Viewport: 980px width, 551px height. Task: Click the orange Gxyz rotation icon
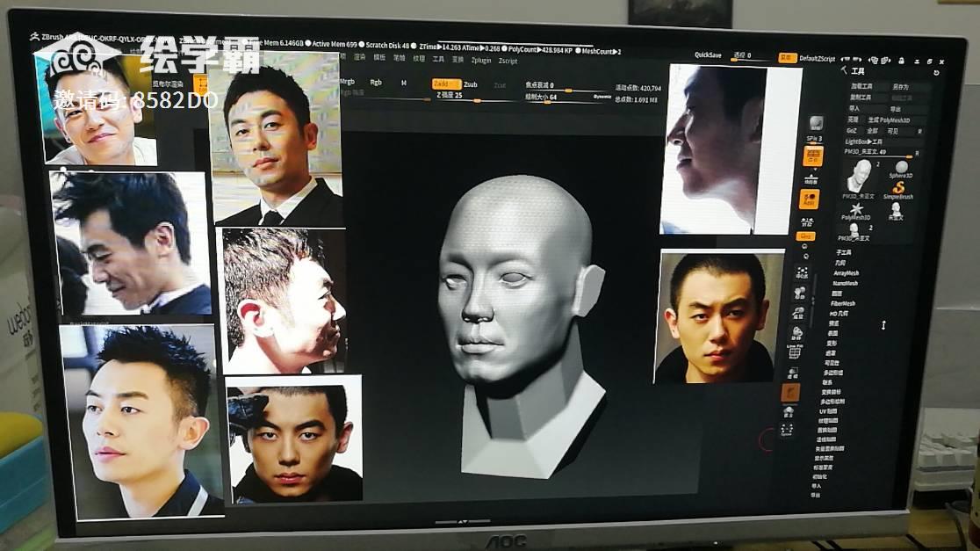click(x=805, y=236)
